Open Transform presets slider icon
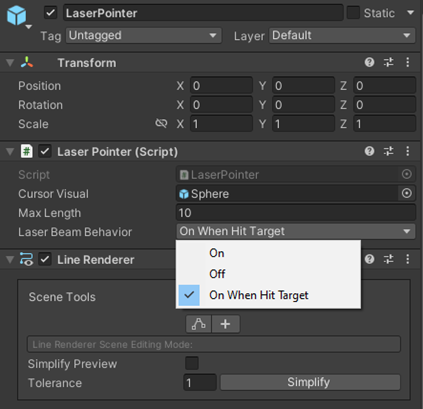The width and height of the screenshot is (423, 409). tap(389, 62)
